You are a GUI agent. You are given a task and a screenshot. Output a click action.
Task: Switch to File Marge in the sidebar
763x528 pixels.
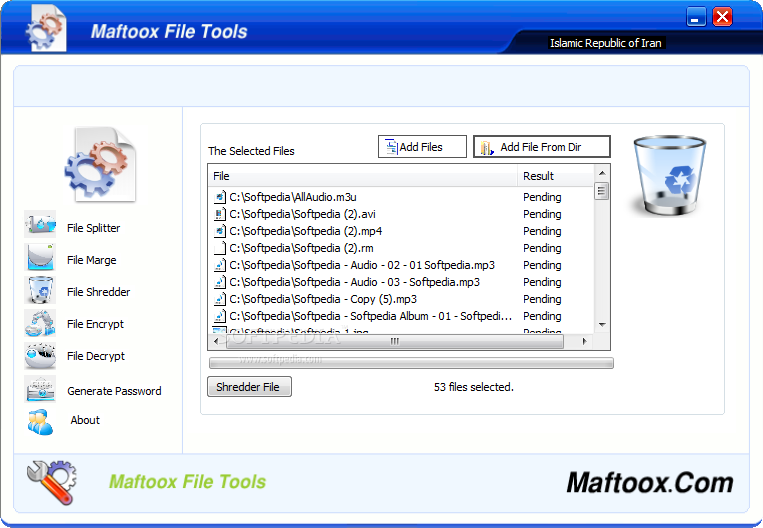pyautogui.click(x=91, y=260)
